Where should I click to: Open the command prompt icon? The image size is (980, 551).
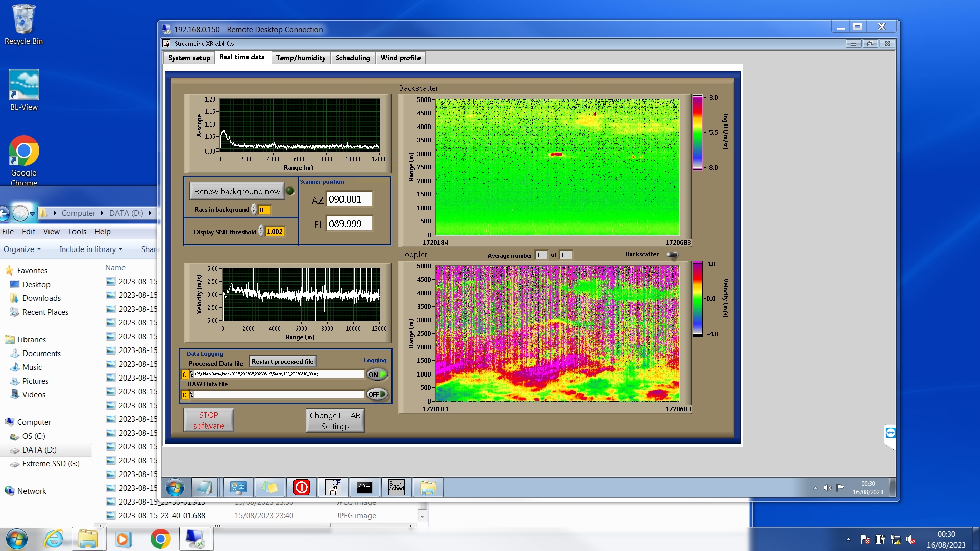[x=364, y=488]
